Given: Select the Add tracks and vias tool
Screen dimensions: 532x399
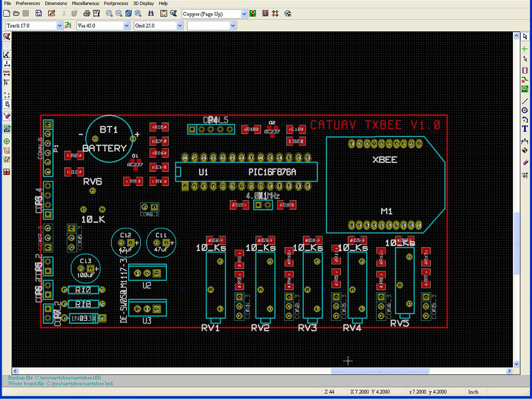Looking at the screenshot, I should (525, 80).
